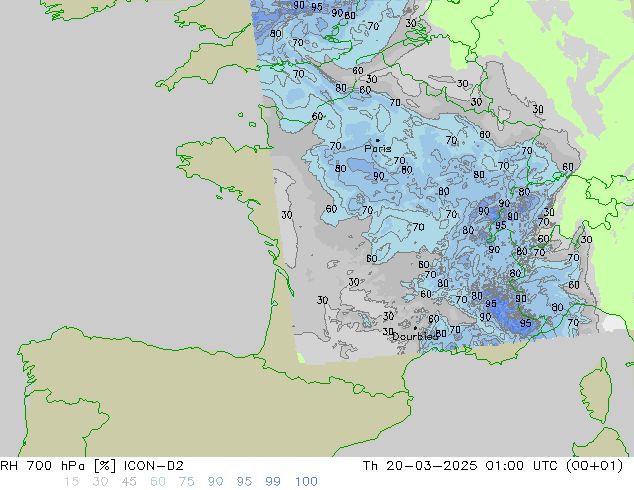Click legend value 30 in bottom color scale
The image size is (634, 490).
tap(100, 482)
